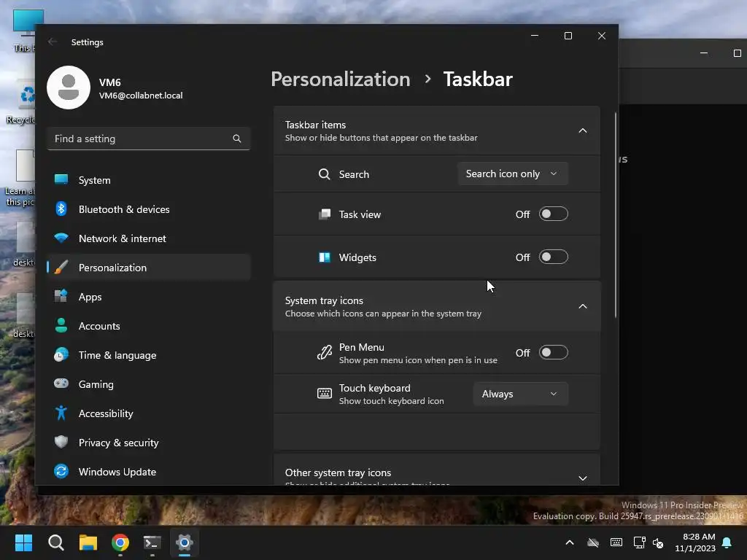
Task: Click the muted volume tray icon
Action: (658, 542)
